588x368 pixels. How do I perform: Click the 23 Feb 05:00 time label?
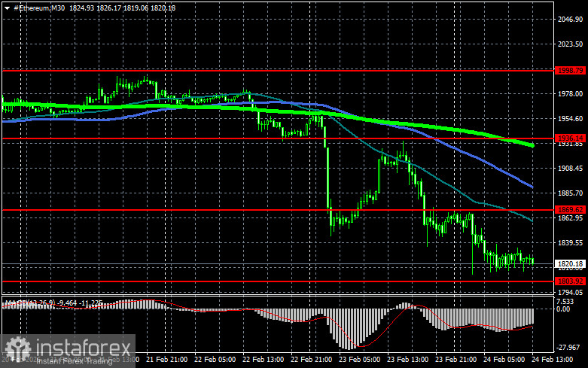[359, 360]
